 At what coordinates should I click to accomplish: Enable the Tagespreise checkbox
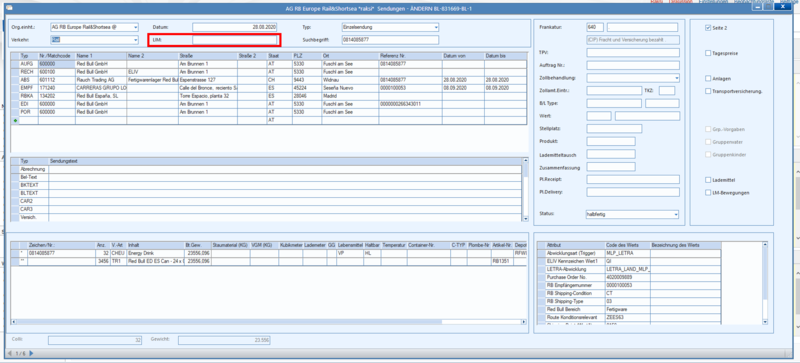pyautogui.click(x=708, y=53)
